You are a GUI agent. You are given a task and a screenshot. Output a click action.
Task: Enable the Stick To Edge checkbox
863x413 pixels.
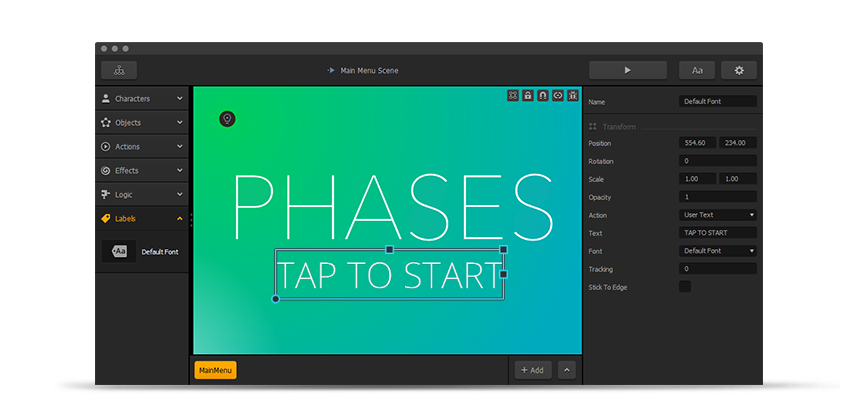click(x=685, y=286)
